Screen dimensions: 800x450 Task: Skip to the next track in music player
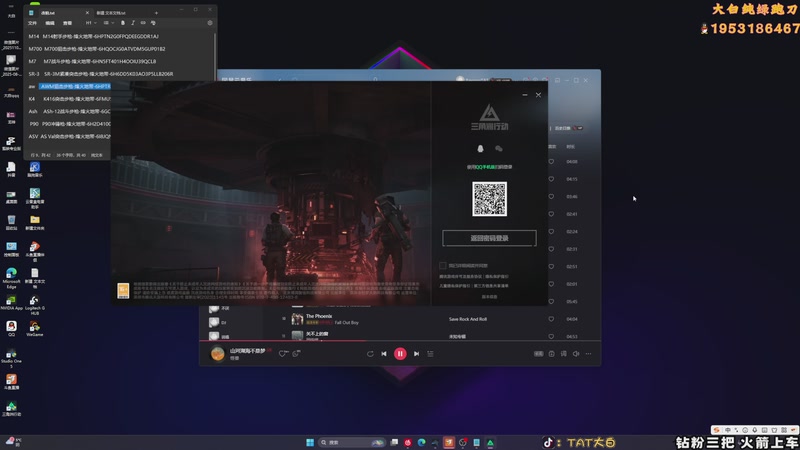coord(416,354)
